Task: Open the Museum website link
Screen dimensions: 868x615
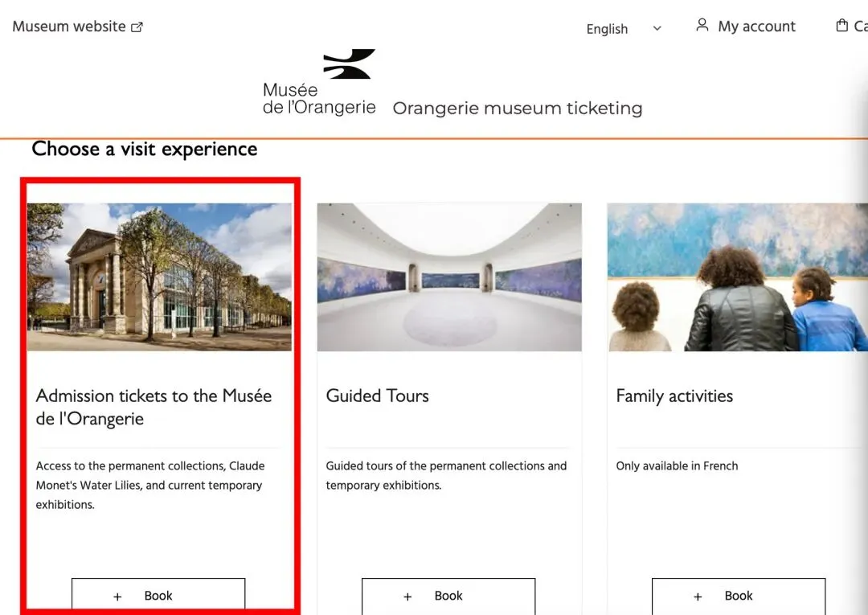Action: 77,27
